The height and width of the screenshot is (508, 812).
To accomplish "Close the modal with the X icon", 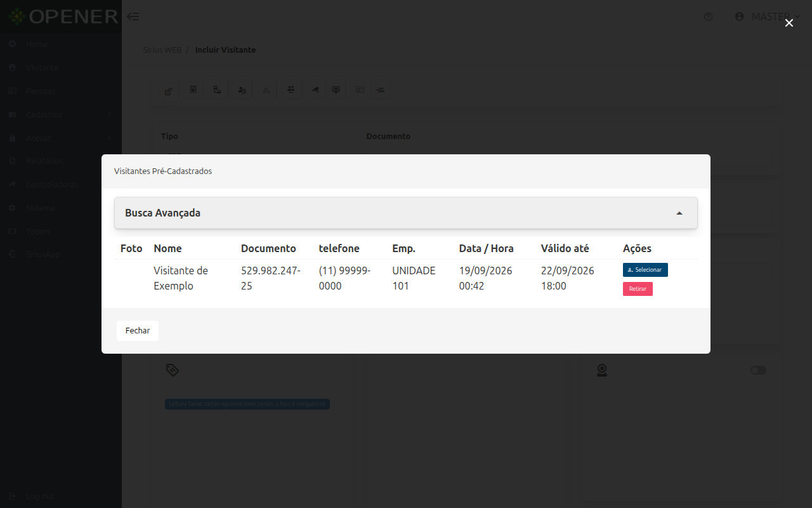I will [789, 23].
